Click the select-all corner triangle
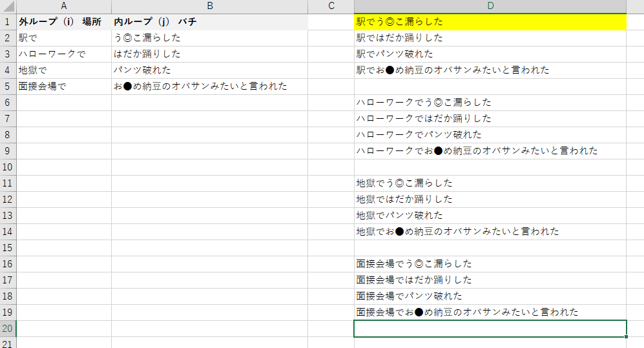This screenshot has height=348, width=644. [x=8, y=6]
